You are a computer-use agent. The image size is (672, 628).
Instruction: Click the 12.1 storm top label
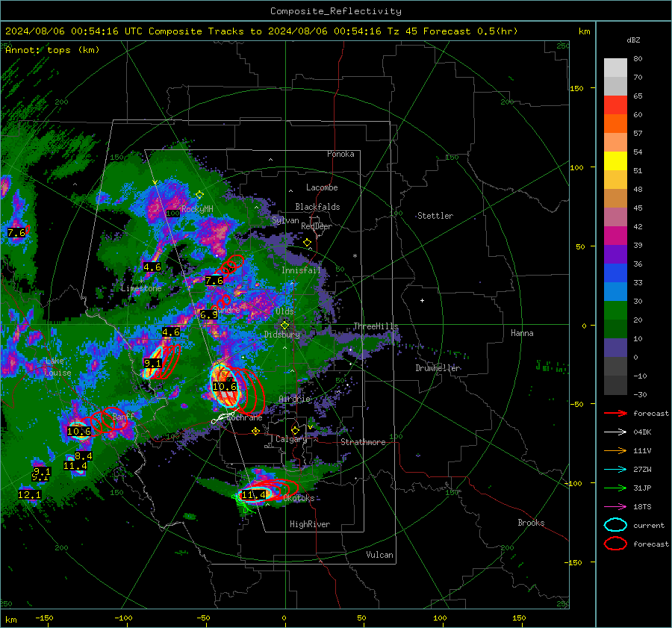coord(30,494)
